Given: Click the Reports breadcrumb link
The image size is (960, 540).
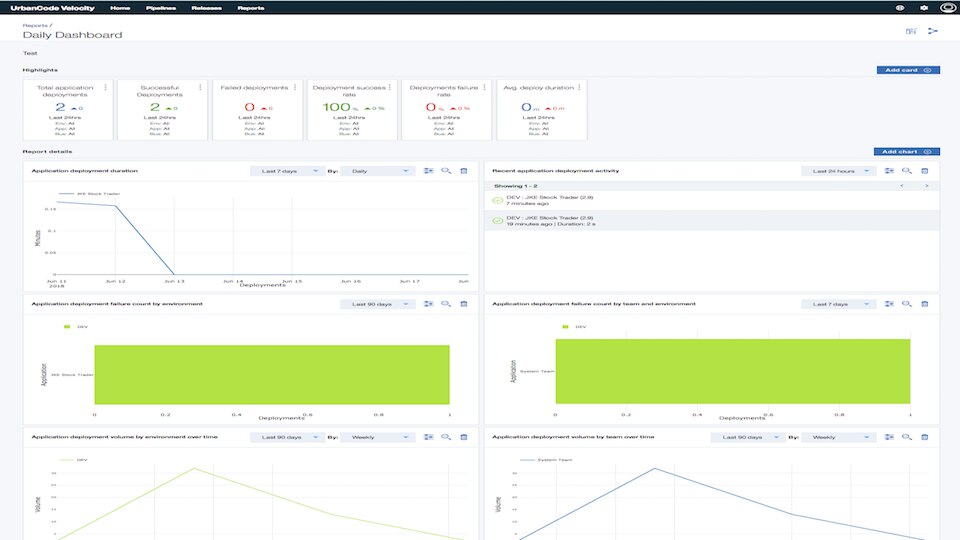Looking at the screenshot, I should (35, 25).
